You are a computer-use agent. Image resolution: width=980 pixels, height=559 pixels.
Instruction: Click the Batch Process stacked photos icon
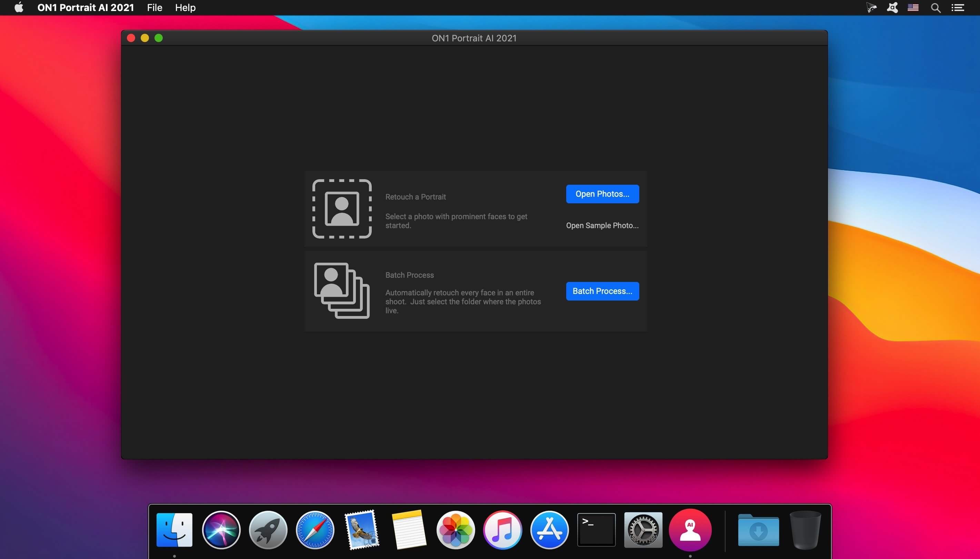point(342,291)
